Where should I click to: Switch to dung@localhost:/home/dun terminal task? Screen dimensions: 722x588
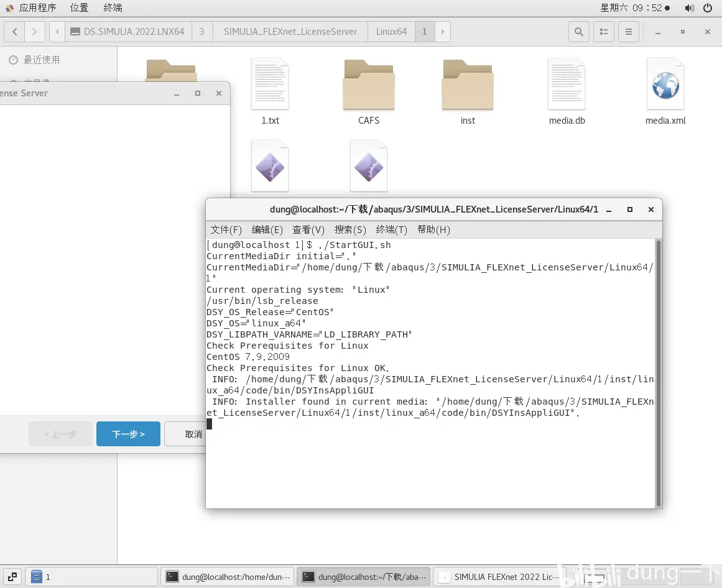point(228,576)
